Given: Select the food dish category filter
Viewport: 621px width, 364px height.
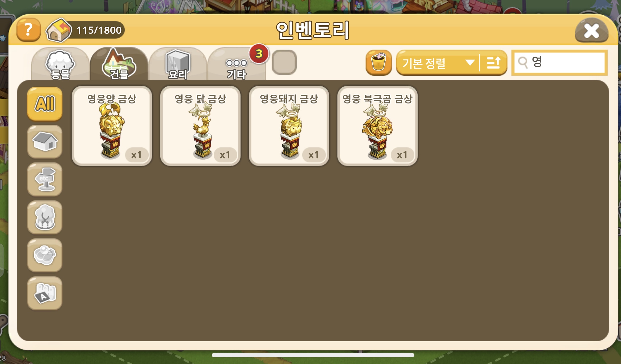Looking at the screenshot, I should coord(45,255).
